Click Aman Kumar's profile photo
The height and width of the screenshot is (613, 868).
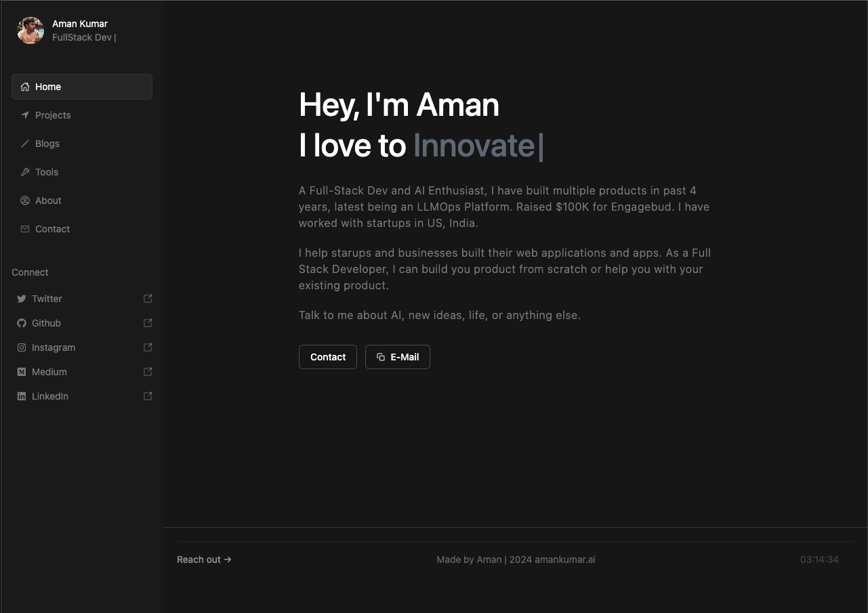pyautogui.click(x=30, y=30)
